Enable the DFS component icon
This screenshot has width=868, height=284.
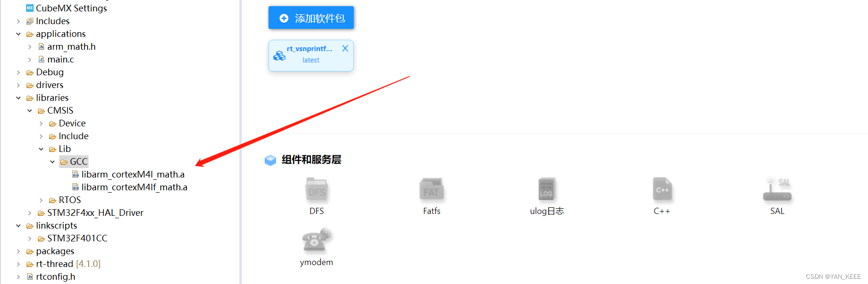coord(316,190)
